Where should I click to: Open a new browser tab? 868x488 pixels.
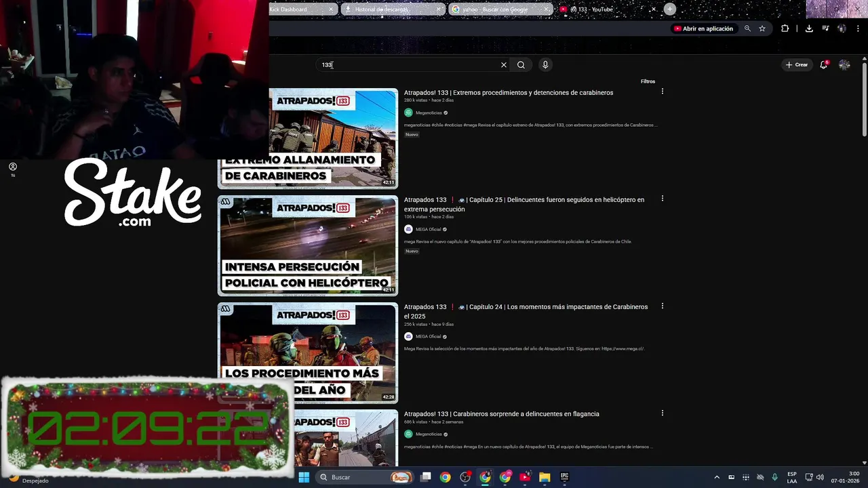click(x=670, y=9)
